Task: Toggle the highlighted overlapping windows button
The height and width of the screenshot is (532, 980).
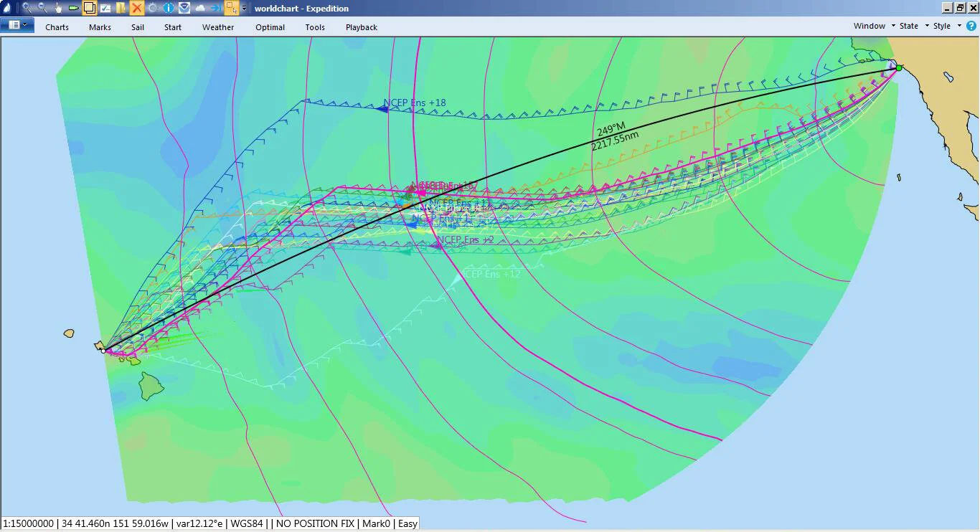Action: 90,8
